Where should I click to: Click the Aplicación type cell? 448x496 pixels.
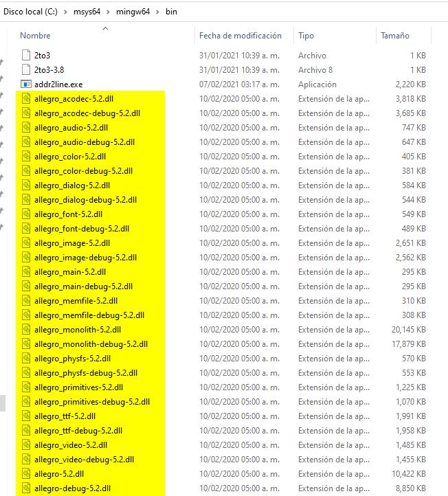[x=317, y=84]
